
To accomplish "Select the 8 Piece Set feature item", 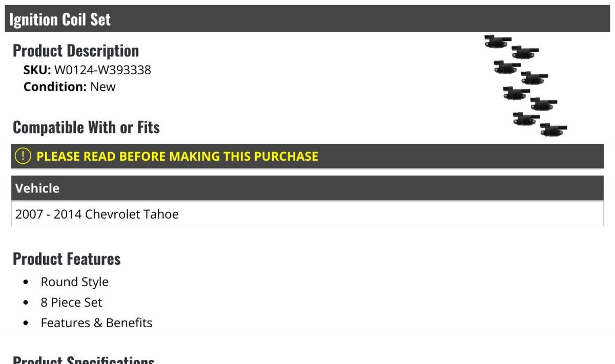I will (x=72, y=303).
